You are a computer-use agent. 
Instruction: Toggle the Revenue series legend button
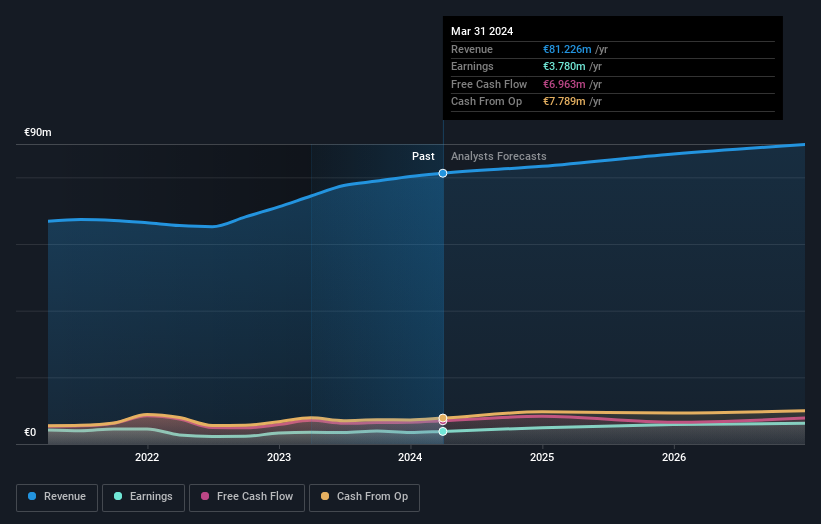click(57, 497)
